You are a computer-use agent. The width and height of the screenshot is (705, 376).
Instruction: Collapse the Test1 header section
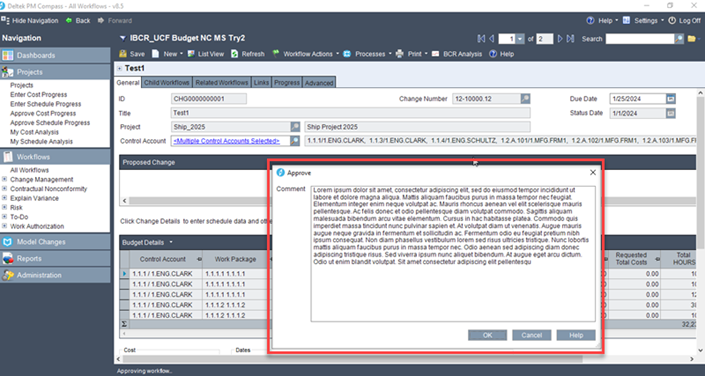coord(120,69)
